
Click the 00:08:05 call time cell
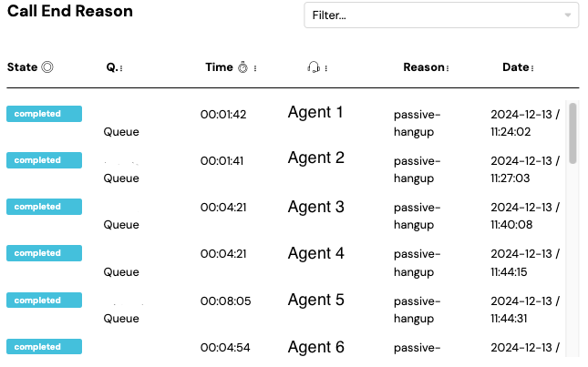225,301
